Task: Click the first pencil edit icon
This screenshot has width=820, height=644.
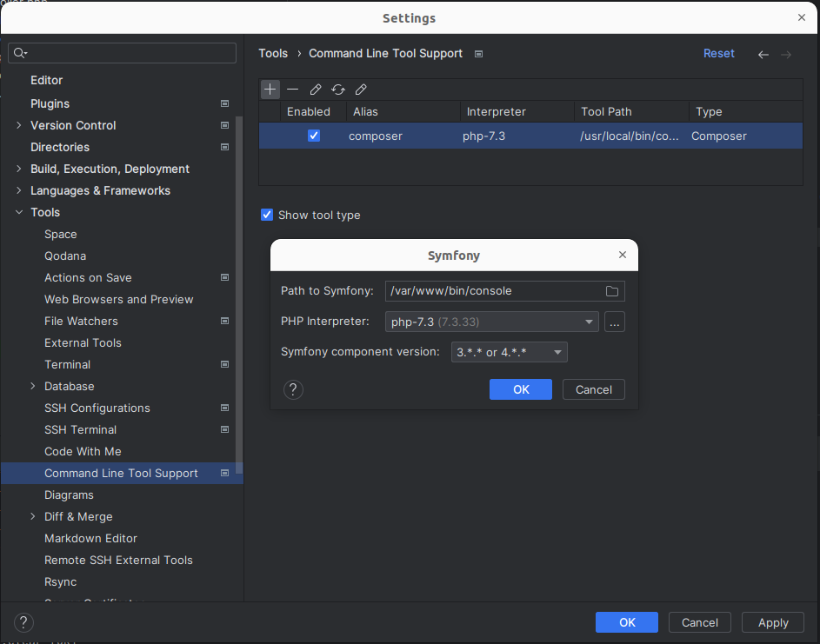Action: click(x=316, y=90)
